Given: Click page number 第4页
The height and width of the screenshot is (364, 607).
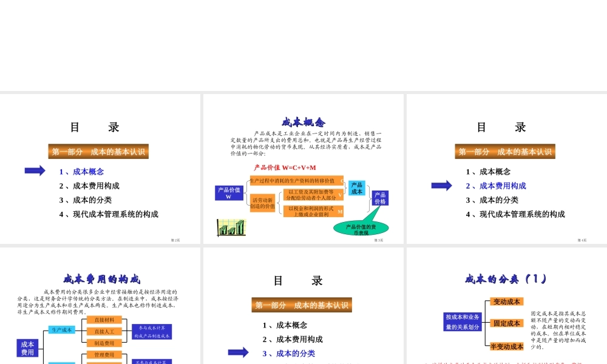Looking at the screenshot, I should click(582, 240).
